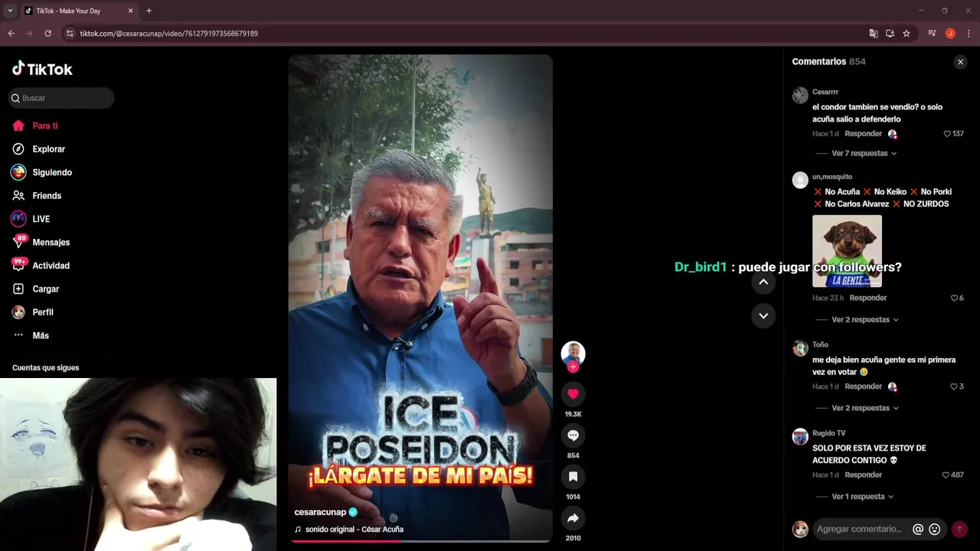Screen dimensions: 980x551
Task: Reply to Toño's comment
Action: [863, 386]
